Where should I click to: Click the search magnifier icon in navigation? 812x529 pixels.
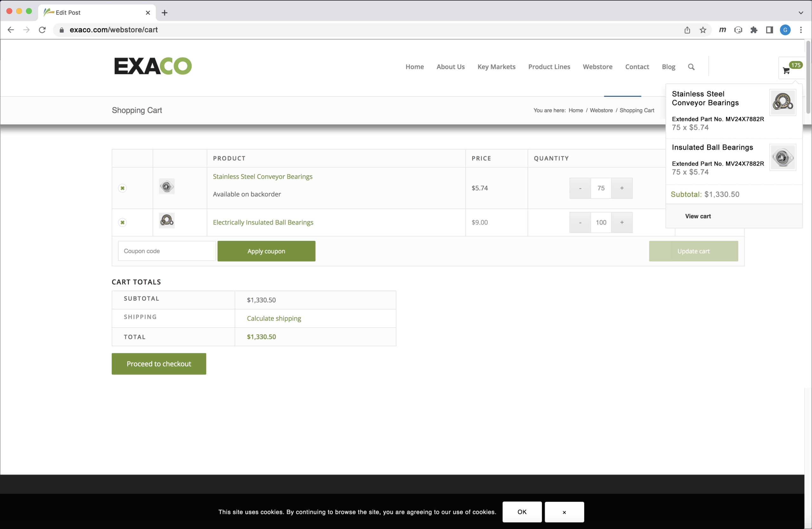pos(691,67)
